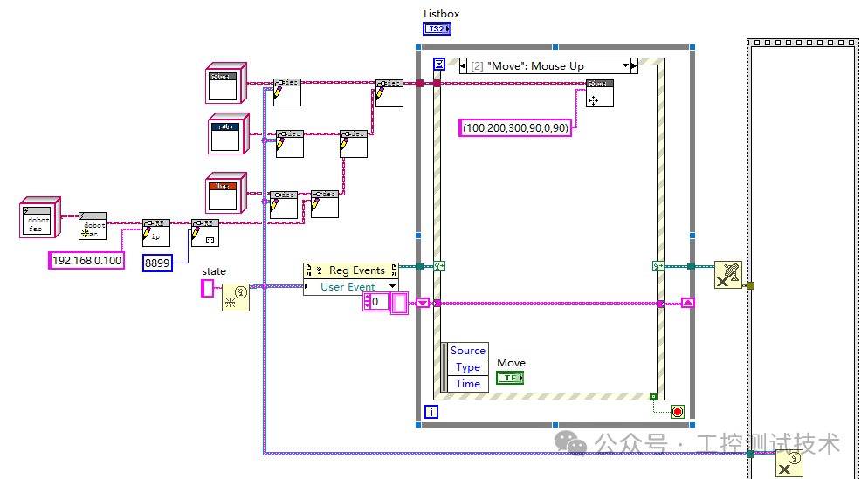
Task: Click the 192.168.0.100 string constant
Action: coord(87,261)
